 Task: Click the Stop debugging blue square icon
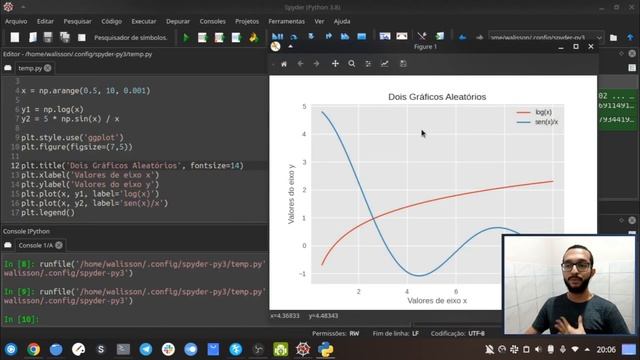coord(362,37)
